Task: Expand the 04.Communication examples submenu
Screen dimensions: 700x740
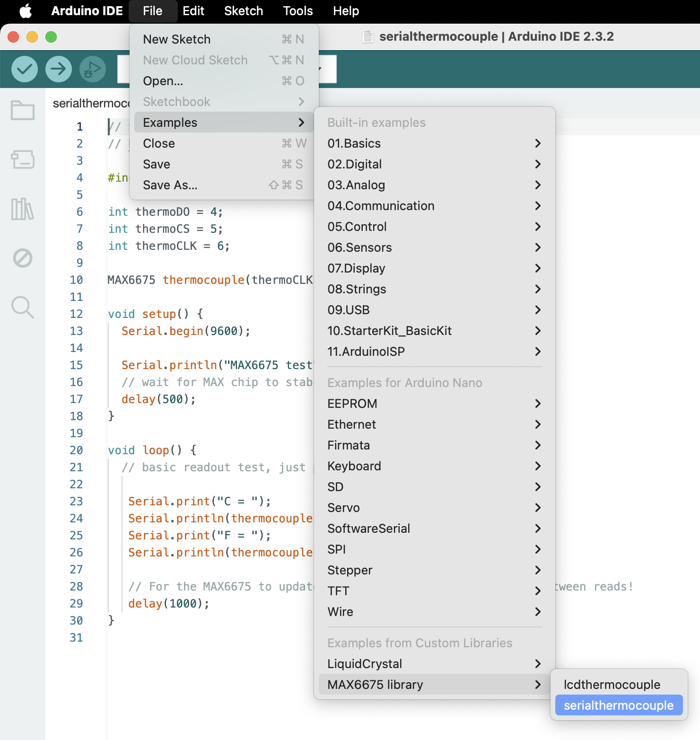Action: (434, 206)
